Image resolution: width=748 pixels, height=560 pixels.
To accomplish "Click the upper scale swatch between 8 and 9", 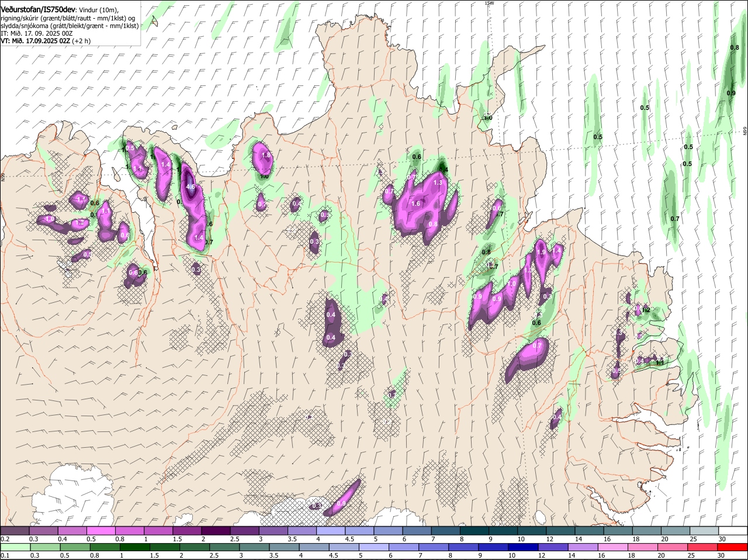I will (475, 531).
